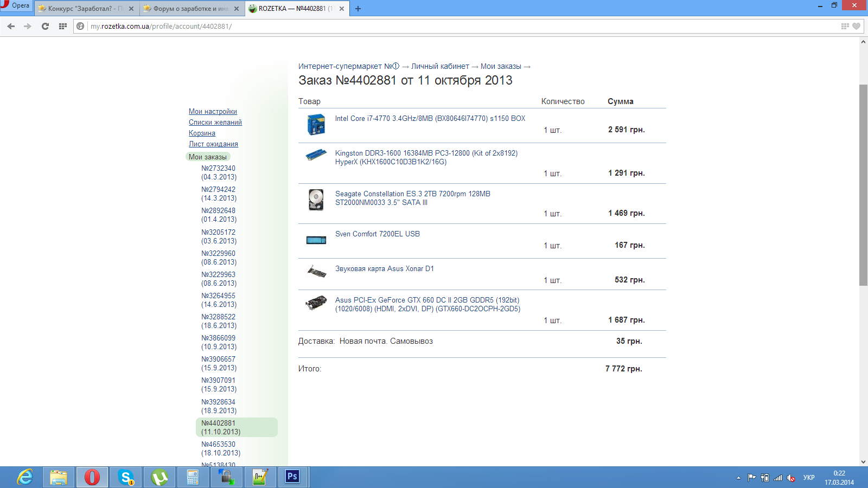Open uTorrent from the taskbar
Image resolution: width=868 pixels, height=488 pixels.
point(159,477)
